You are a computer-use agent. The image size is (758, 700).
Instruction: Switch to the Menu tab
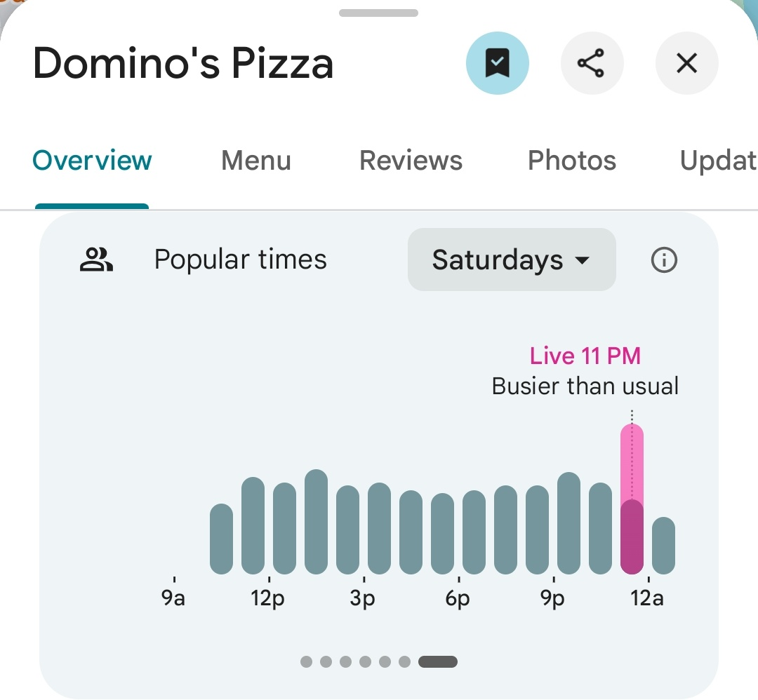click(256, 161)
